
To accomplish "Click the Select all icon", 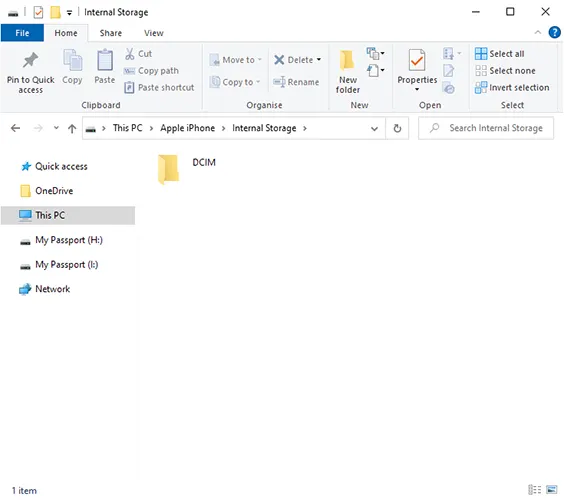I will point(481,54).
